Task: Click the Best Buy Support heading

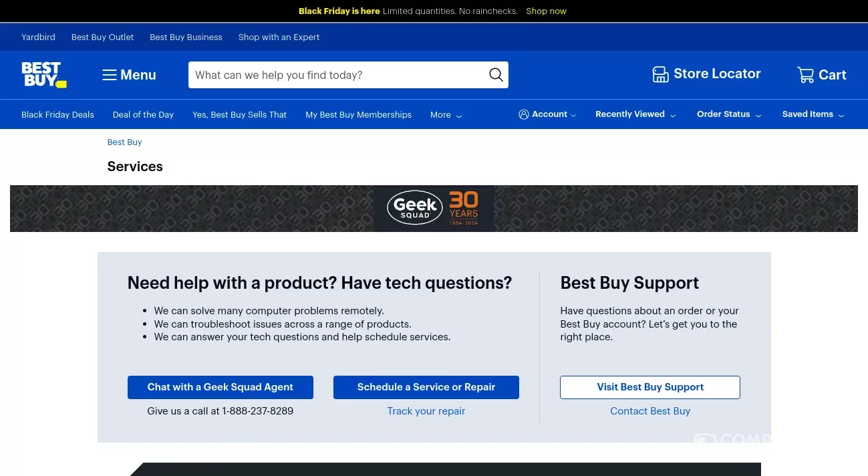Action: (x=629, y=283)
